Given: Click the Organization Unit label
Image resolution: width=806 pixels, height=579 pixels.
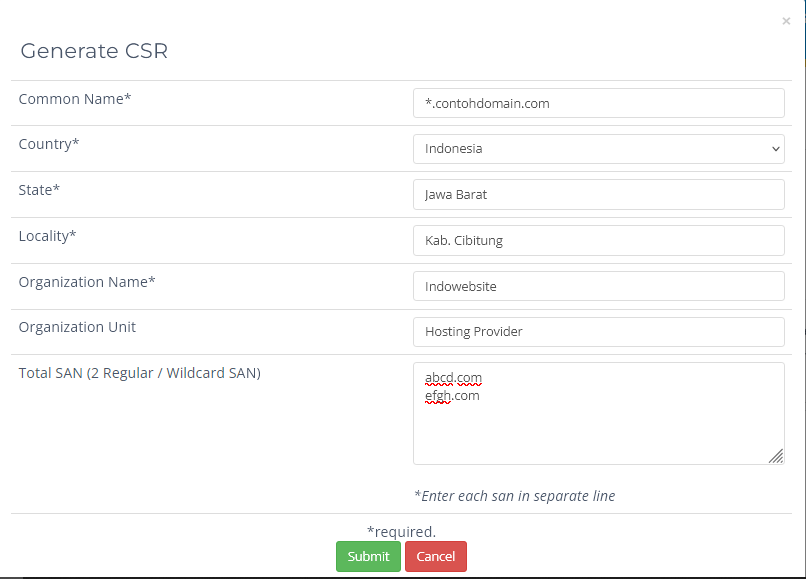Looking at the screenshot, I should (77, 327).
